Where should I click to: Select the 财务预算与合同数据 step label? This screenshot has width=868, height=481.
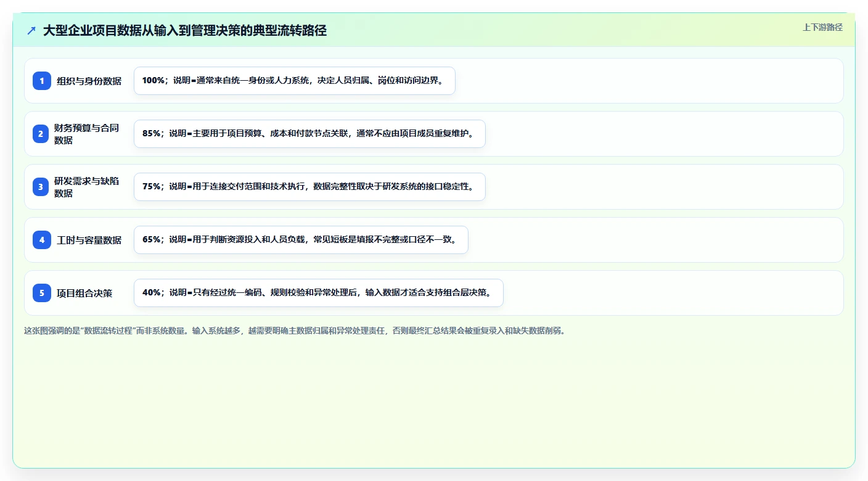[x=87, y=134]
